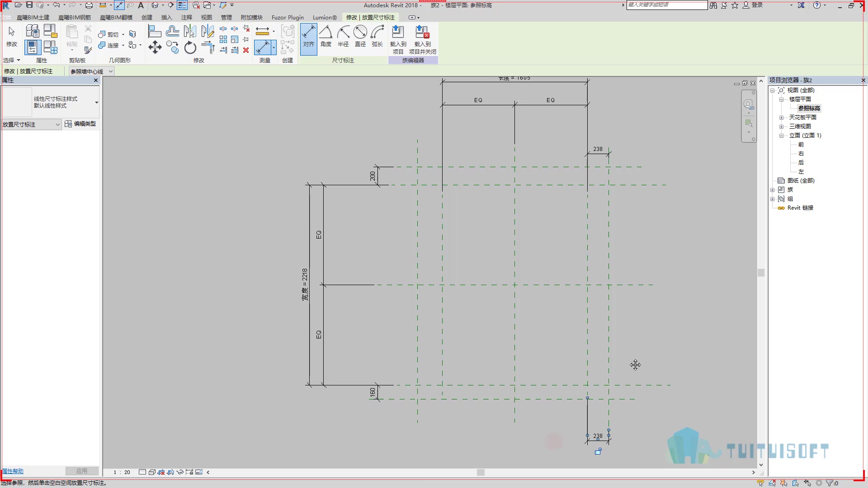The height and width of the screenshot is (488, 868).
Task: Choose the 角度 angular dimension tool
Action: coord(326,36)
